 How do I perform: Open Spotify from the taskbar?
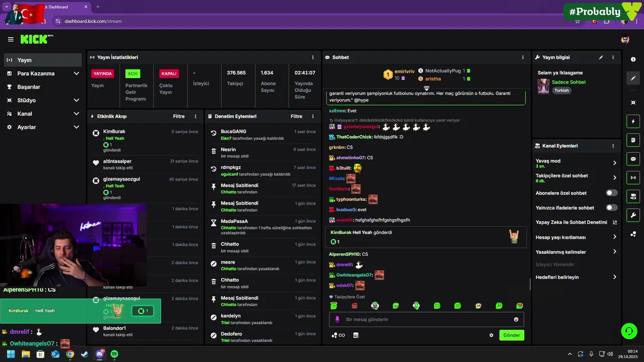coord(114,354)
